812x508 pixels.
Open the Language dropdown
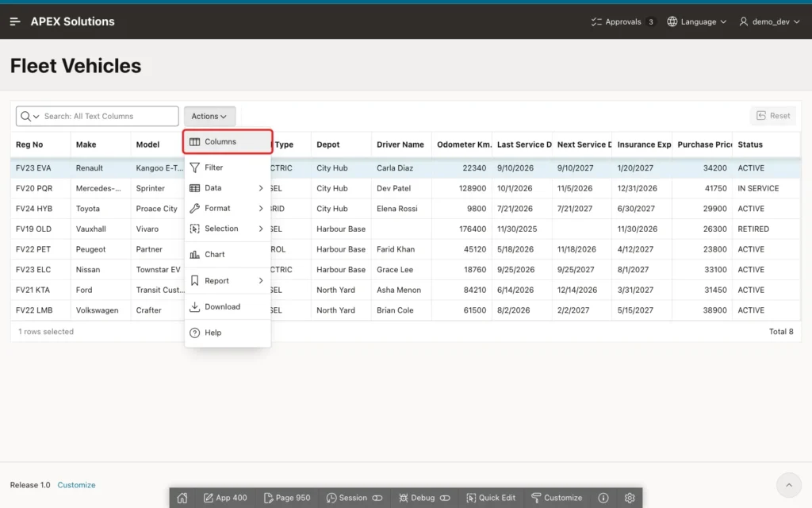(x=696, y=21)
